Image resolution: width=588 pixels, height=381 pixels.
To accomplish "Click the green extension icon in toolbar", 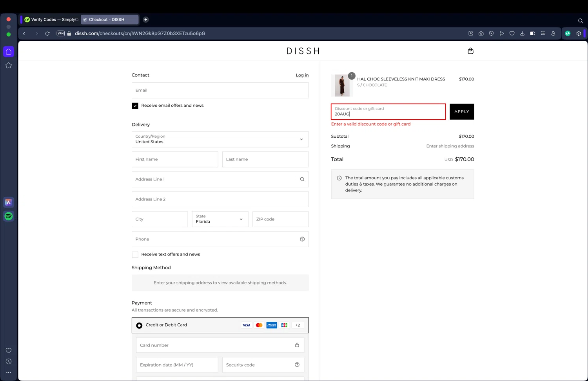I will [568, 34].
